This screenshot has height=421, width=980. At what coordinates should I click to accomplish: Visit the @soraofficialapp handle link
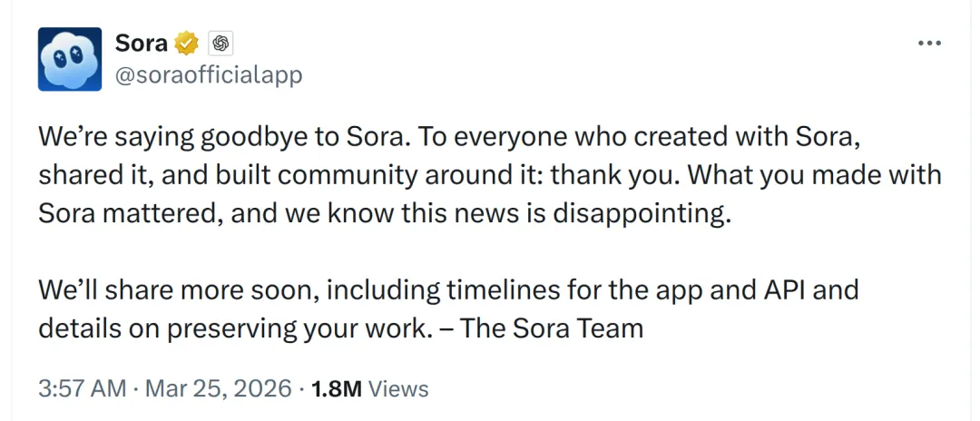click(x=209, y=75)
